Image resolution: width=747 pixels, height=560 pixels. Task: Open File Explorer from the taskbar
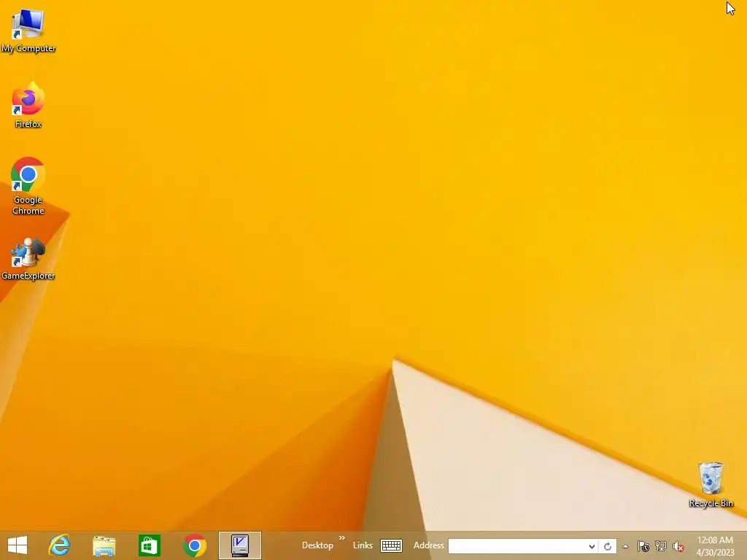tap(104, 545)
